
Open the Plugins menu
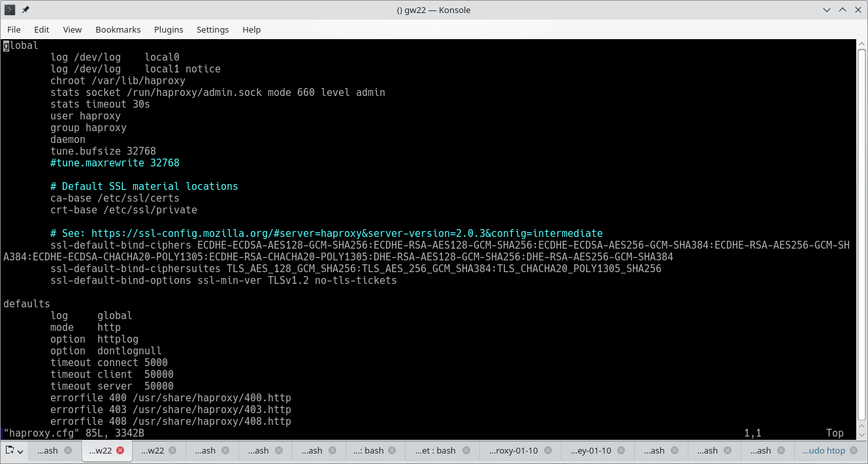(169, 29)
